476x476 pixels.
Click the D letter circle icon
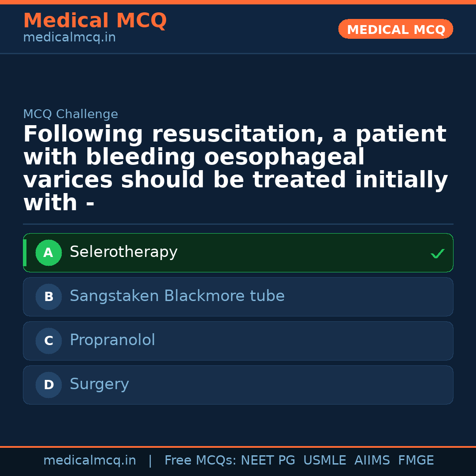tap(48, 385)
